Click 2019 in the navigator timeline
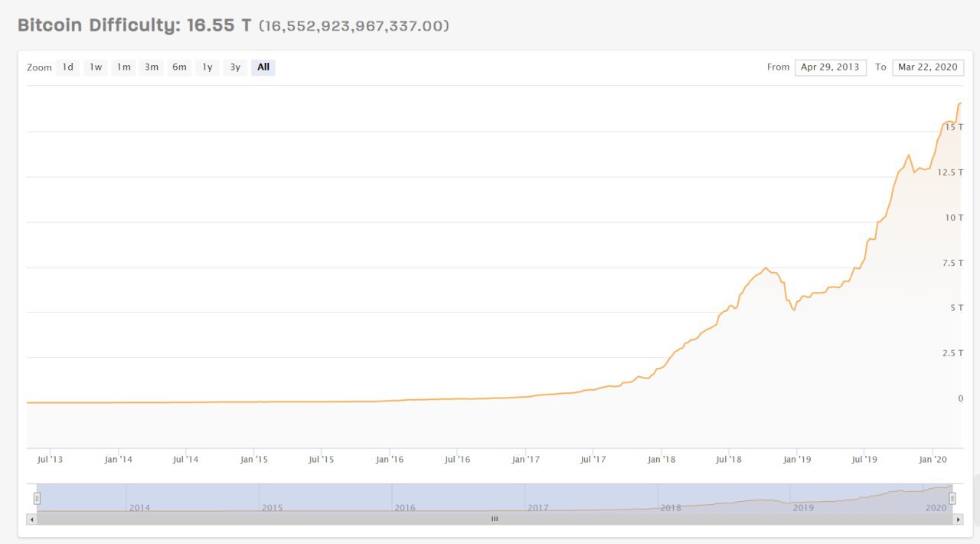 point(803,508)
